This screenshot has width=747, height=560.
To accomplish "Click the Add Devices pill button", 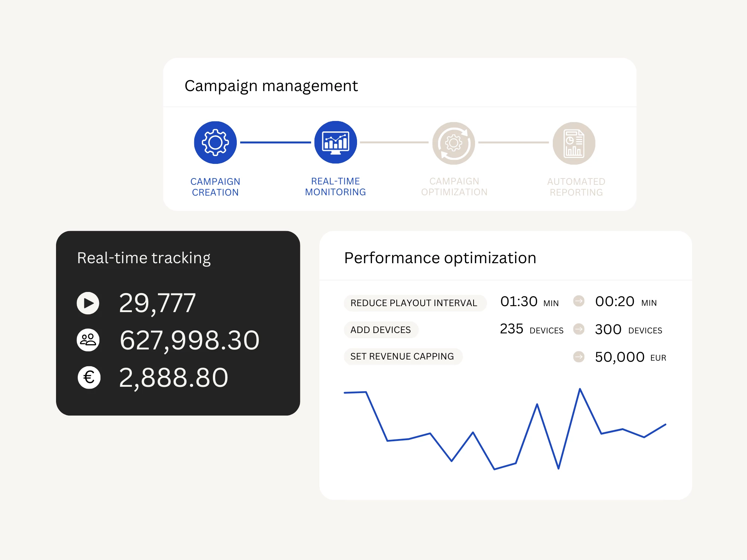I will tap(381, 330).
